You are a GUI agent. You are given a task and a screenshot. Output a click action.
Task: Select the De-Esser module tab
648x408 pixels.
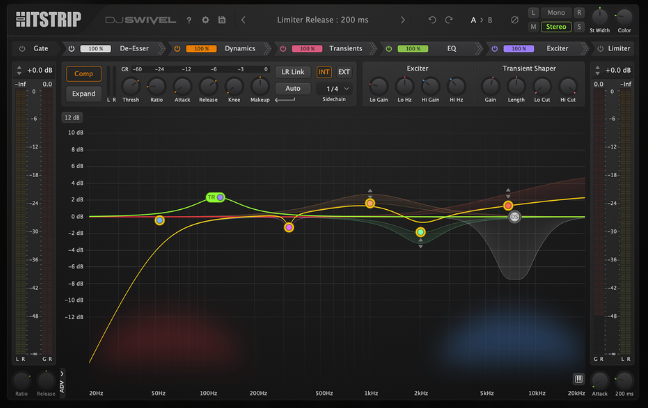(x=134, y=49)
